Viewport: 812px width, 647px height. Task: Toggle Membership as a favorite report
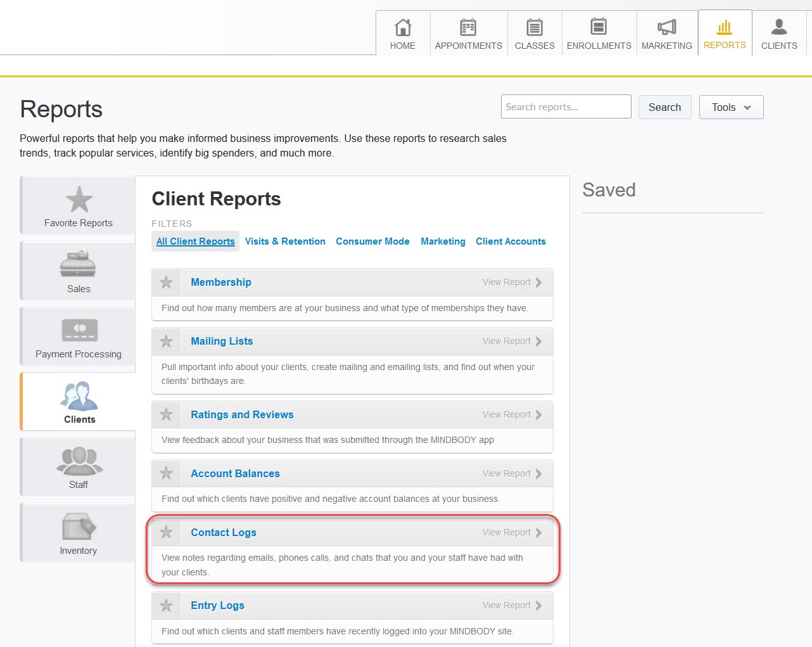pyautogui.click(x=165, y=282)
